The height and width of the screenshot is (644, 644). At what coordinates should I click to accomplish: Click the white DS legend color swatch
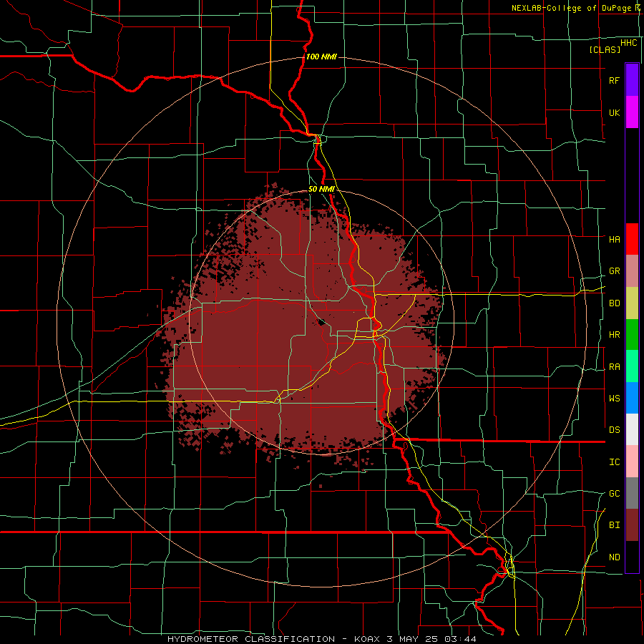click(x=632, y=429)
